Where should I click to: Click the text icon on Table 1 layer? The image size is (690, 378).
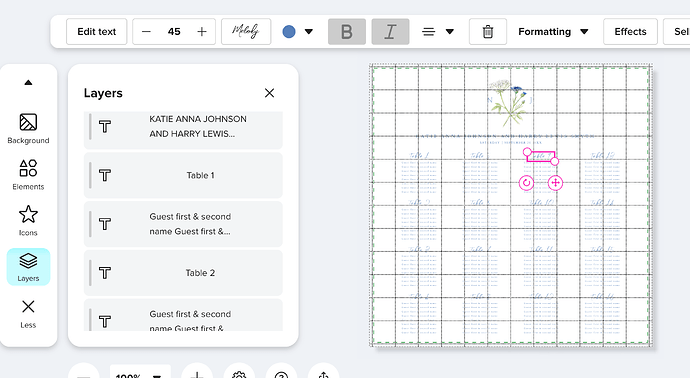point(105,176)
